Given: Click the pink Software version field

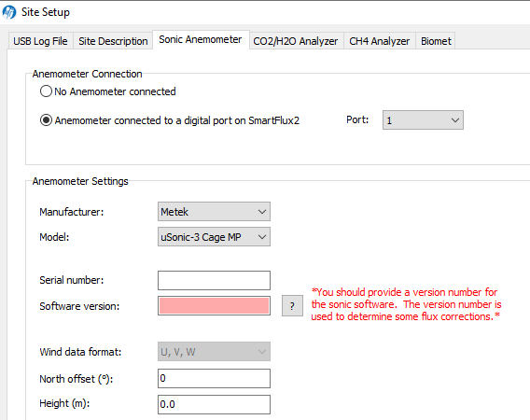Looking at the screenshot, I should 214,306.
